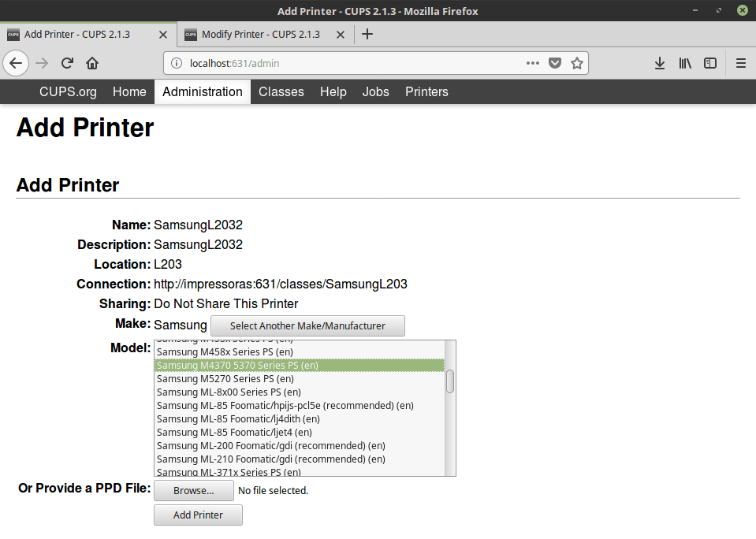Toggle the Firefox sidebar
The height and width of the screenshot is (539, 756).
pos(710,63)
